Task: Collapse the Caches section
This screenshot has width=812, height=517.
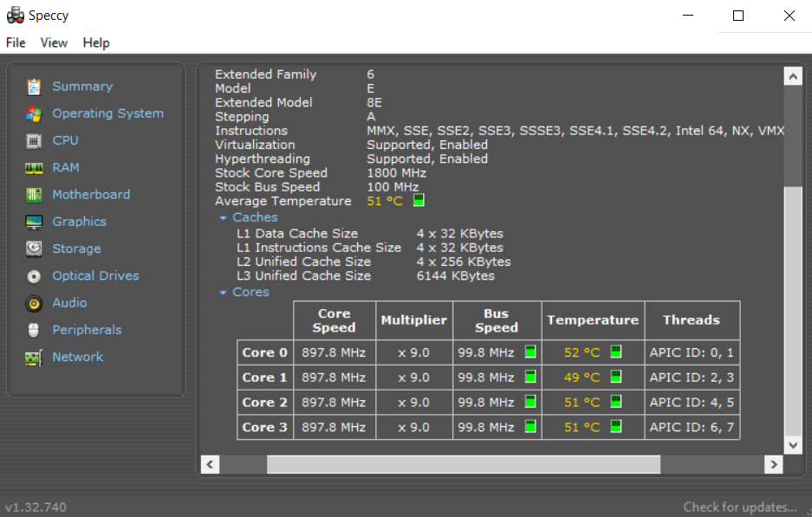Action: click(223, 217)
